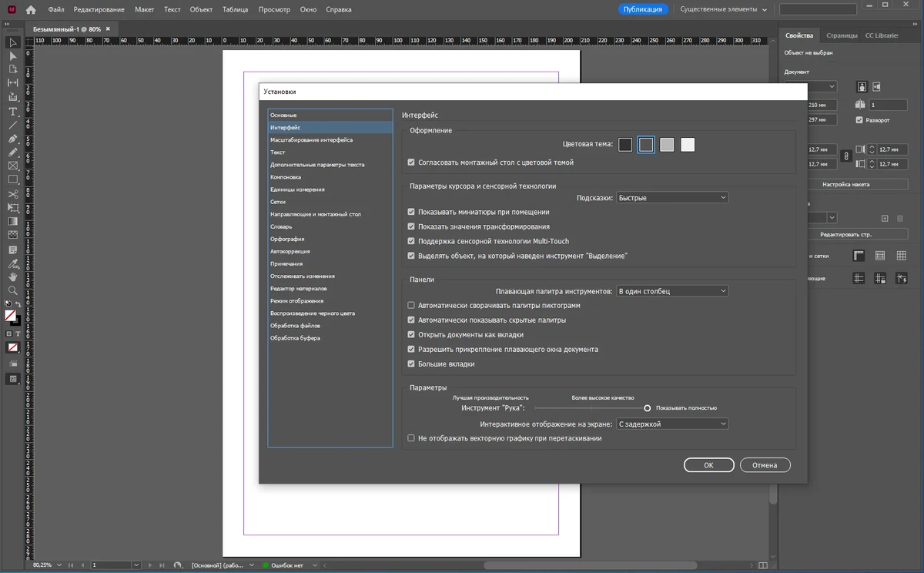Open the 'Подсказки' dropdown showing Быстрые
This screenshot has width=924, height=573.
(672, 198)
